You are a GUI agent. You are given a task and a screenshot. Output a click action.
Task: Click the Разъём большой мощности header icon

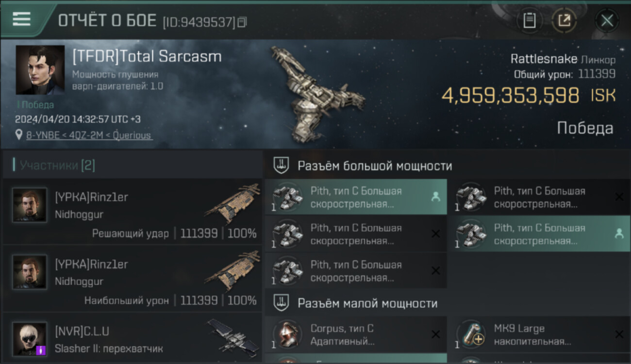(x=281, y=165)
